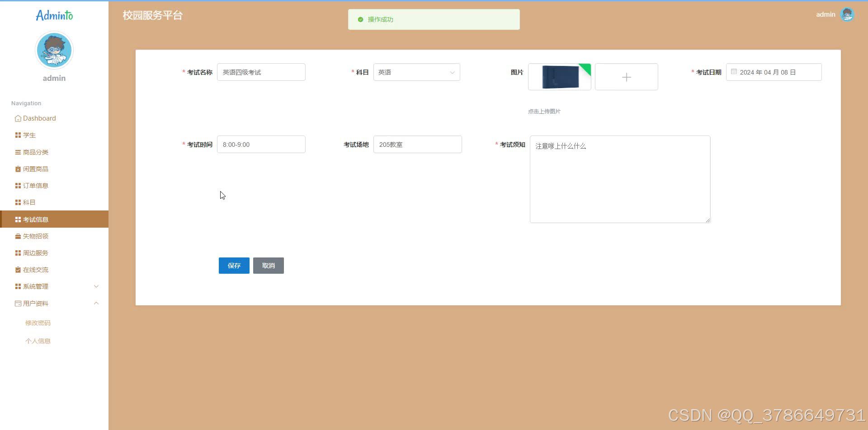This screenshot has height=430, width=868.
Task: Select 考试信息 in the sidebar
Action: click(54, 219)
